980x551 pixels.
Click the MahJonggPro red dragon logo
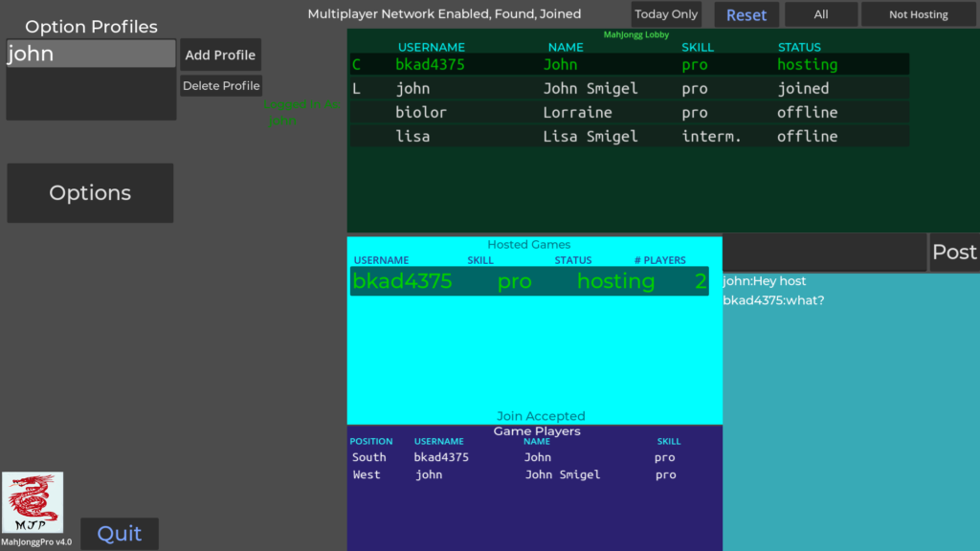33,502
